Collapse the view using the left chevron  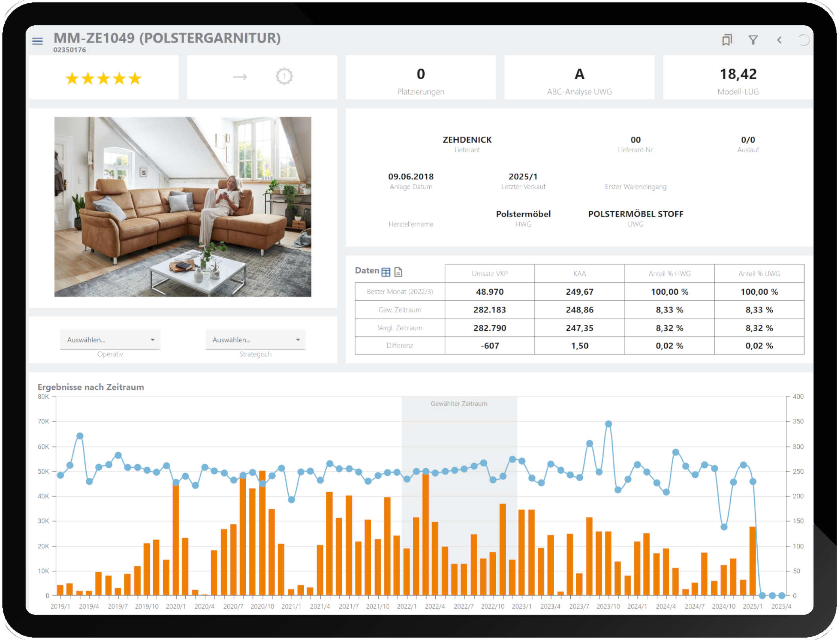[779, 40]
